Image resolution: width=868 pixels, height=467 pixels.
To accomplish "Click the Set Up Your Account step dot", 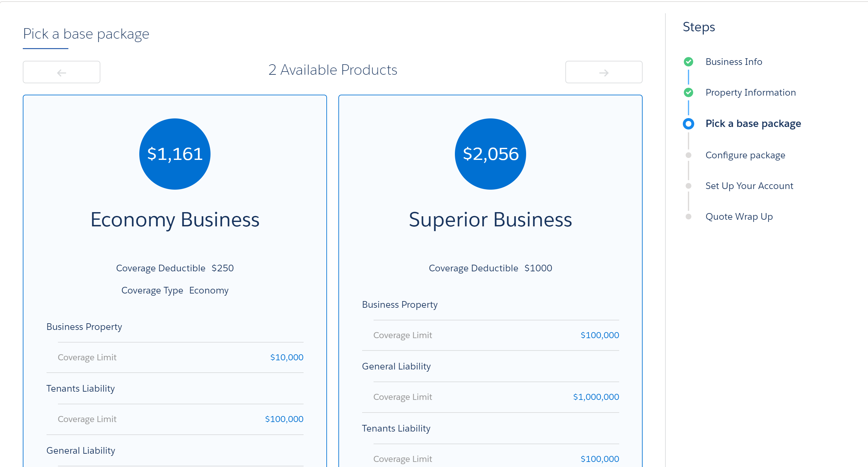I will (689, 186).
